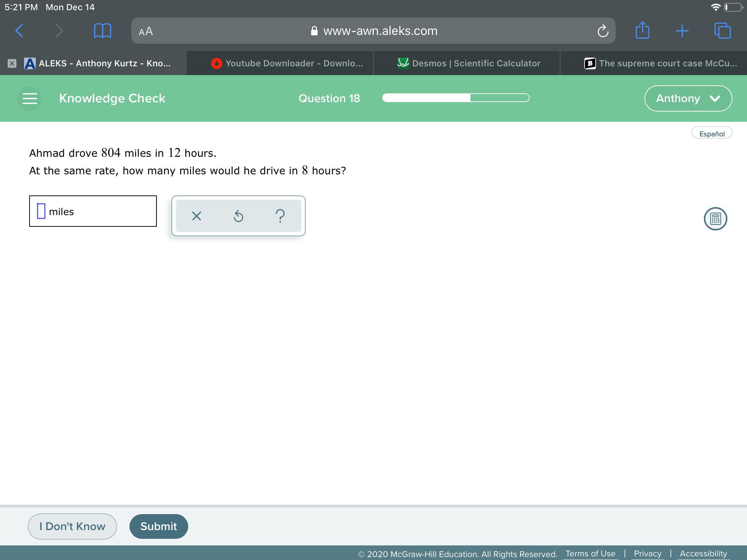Tap the Safari share icon
Viewport: 747px width, 560px height.
pos(642,30)
